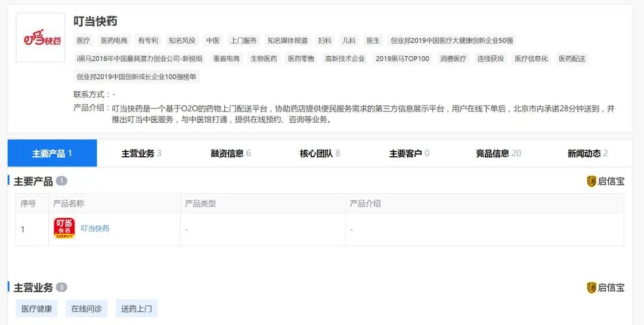Click the 叮当快药 company title
Screen dimensions: 644x325
pyautogui.click(x=95, y=21)
